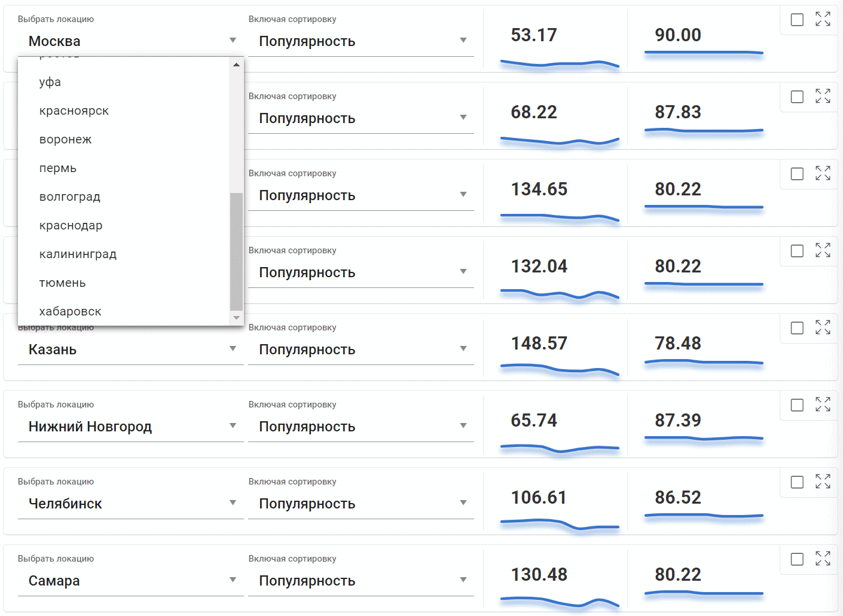
Task: Expand the 132.04 row card
Action: pos(823,250)
